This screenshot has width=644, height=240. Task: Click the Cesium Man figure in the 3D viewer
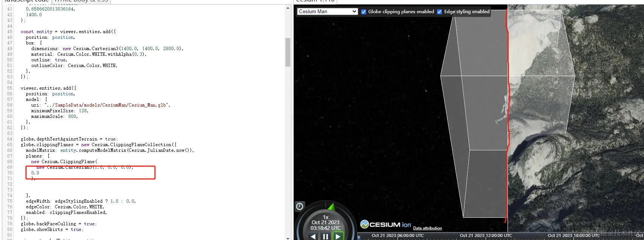[503, 110]
